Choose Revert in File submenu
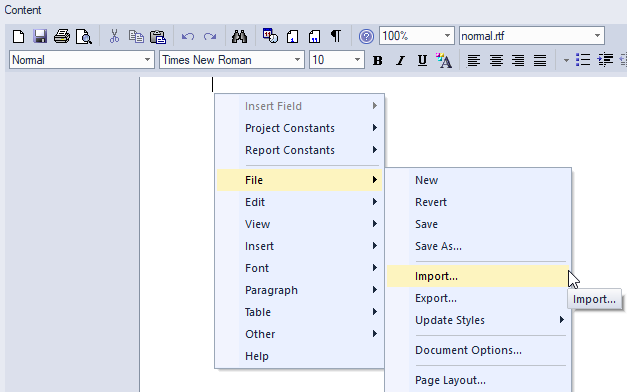The image size is (627, 392). coord(478,202)
